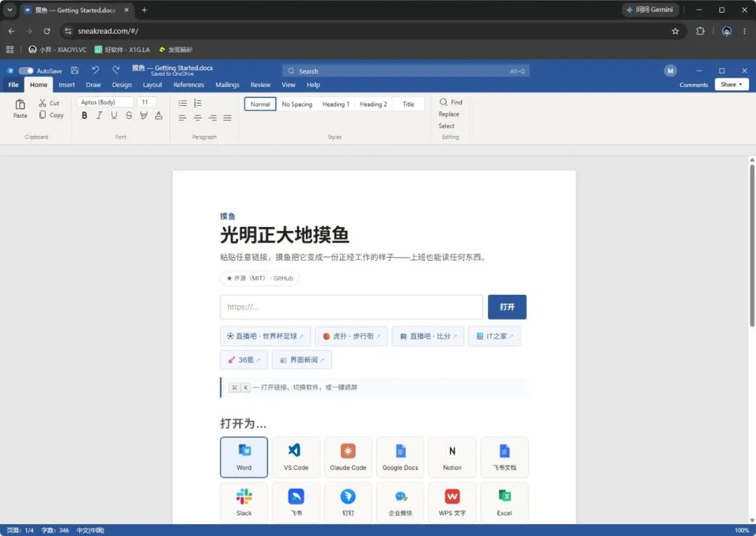Click the blue 打开 button
Screen dimensions: 756x536
coord(507,307)
